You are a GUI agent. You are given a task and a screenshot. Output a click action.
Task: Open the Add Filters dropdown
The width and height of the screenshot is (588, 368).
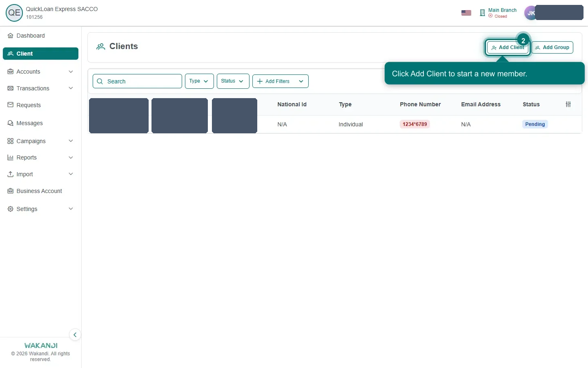pos(281,81)
